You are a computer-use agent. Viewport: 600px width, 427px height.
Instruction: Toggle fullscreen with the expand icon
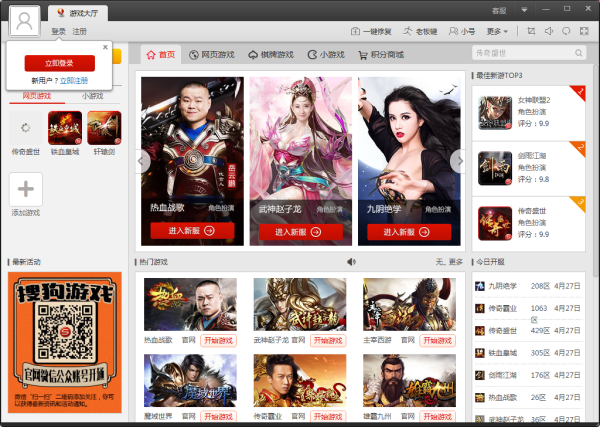click(x=584, y=31)
